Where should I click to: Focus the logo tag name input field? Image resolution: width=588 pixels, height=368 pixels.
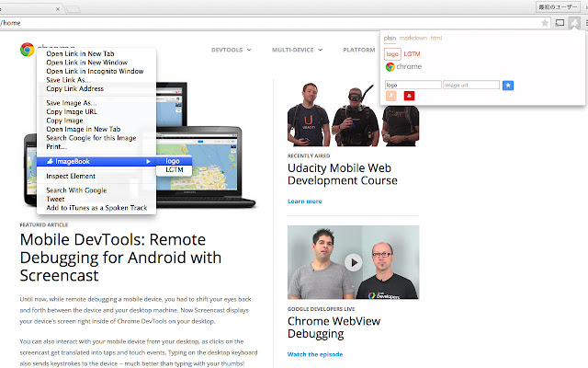(413, 85)
